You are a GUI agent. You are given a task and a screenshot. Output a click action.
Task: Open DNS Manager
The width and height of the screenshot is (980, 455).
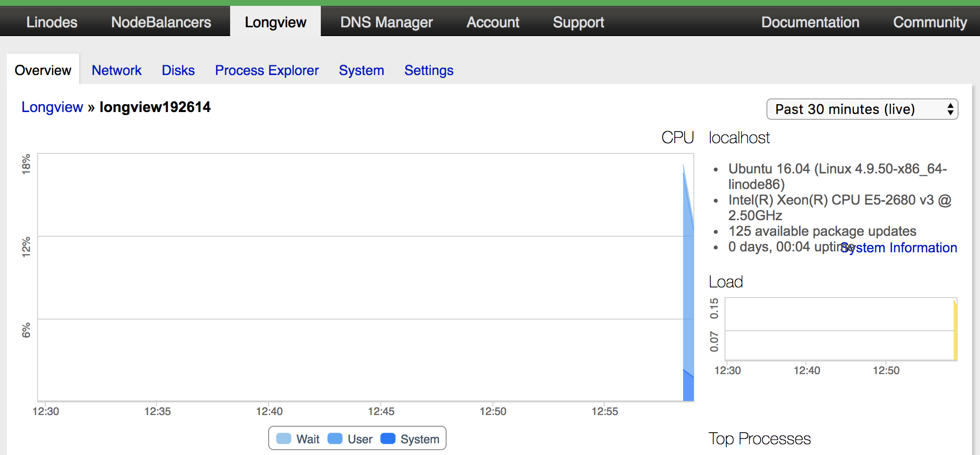(x=386, y=22)
